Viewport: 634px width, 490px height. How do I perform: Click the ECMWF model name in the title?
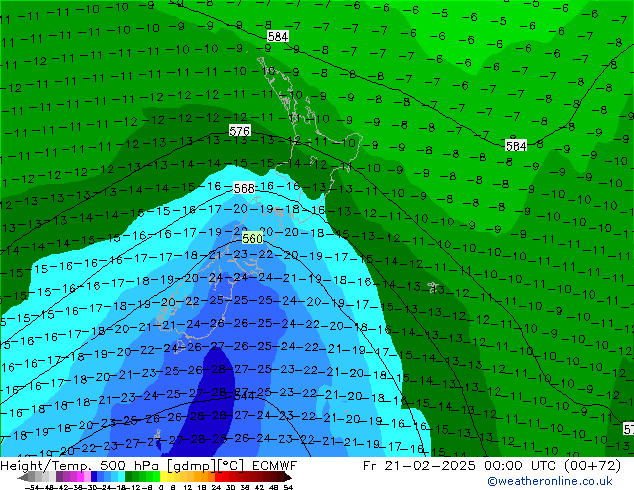point(275,465)
